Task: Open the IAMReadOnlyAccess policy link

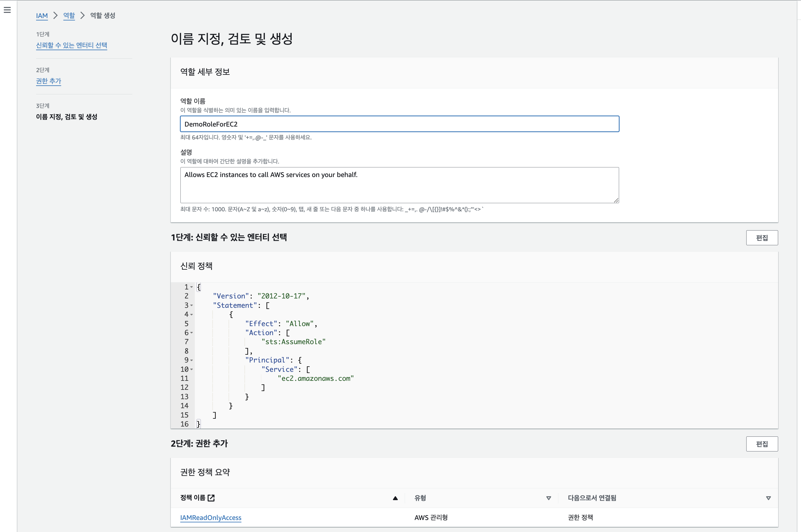Action: [x=210, y=517]
